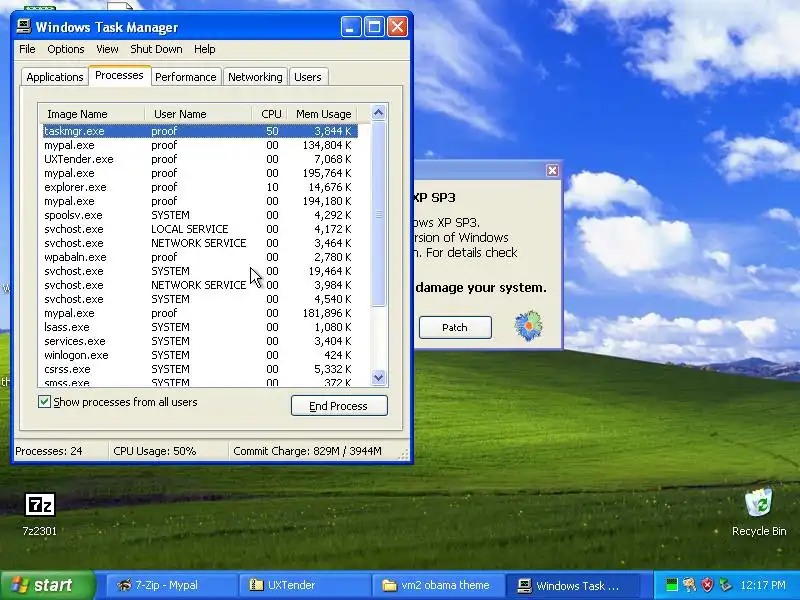This screenshot has height=600, width=800.
Task: Select the services.exe process row
Action: pyautogui.click(x=200, y=341)
